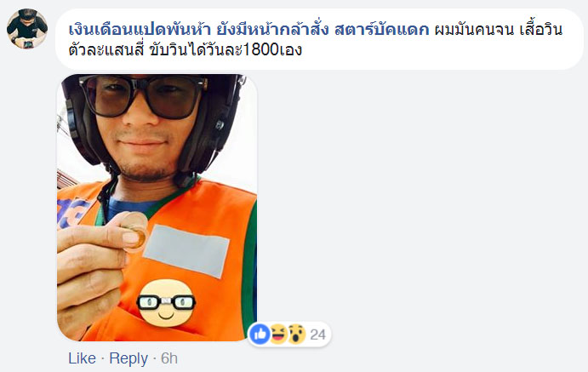Like the comment using the Like link
The width and height of the screenshot is (588, 372).
pos(83,358)
